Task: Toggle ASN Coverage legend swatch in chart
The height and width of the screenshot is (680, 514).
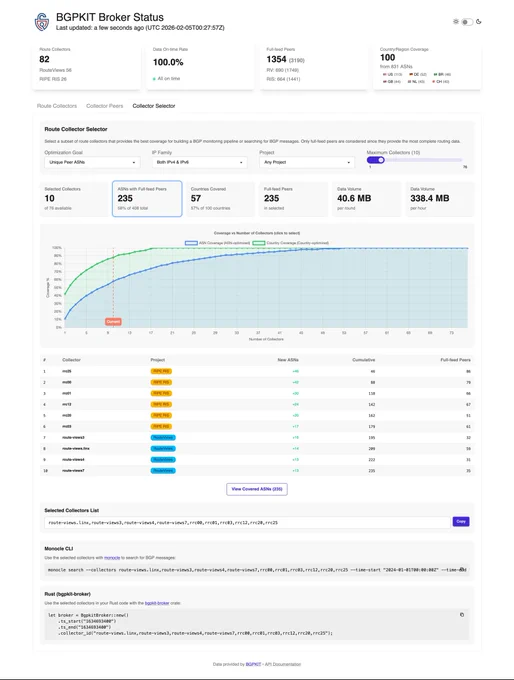Action: [191, 243]
